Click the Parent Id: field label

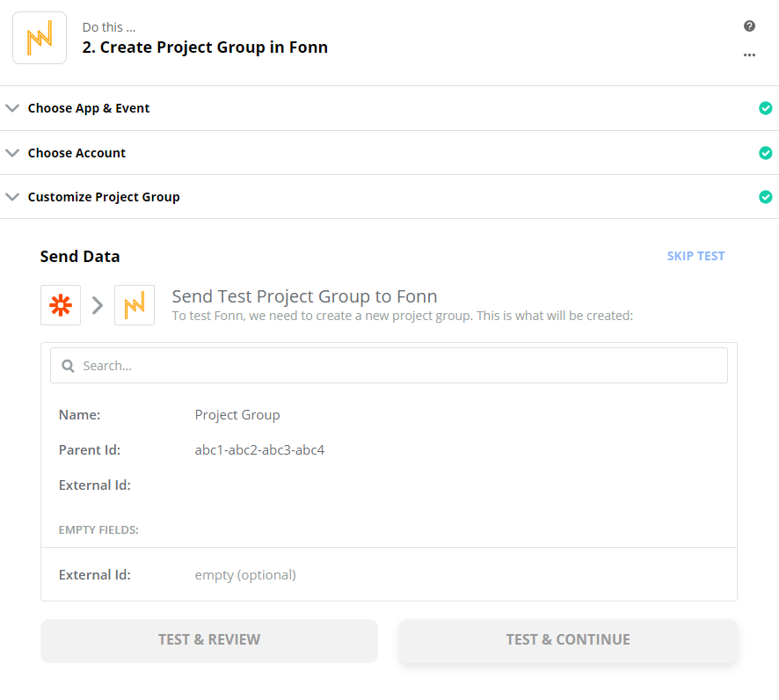point(90,450)
